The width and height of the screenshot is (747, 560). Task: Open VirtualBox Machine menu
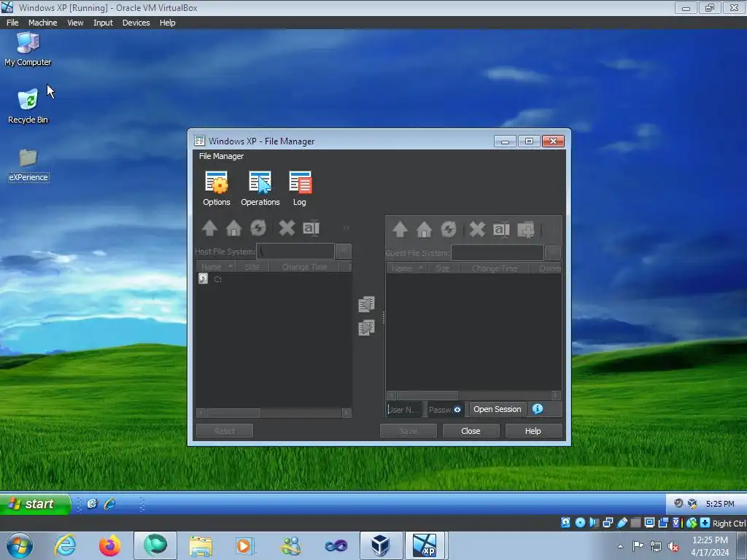click(42, 23)
